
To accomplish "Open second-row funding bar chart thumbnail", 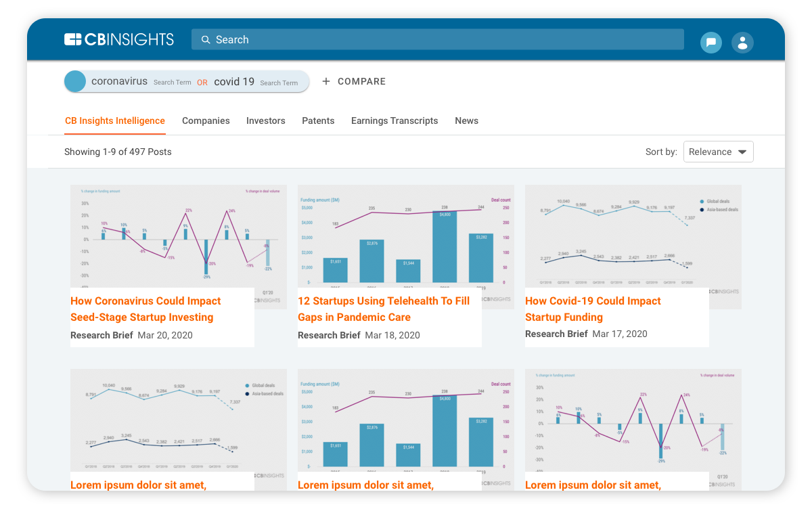I will point(406,420).
